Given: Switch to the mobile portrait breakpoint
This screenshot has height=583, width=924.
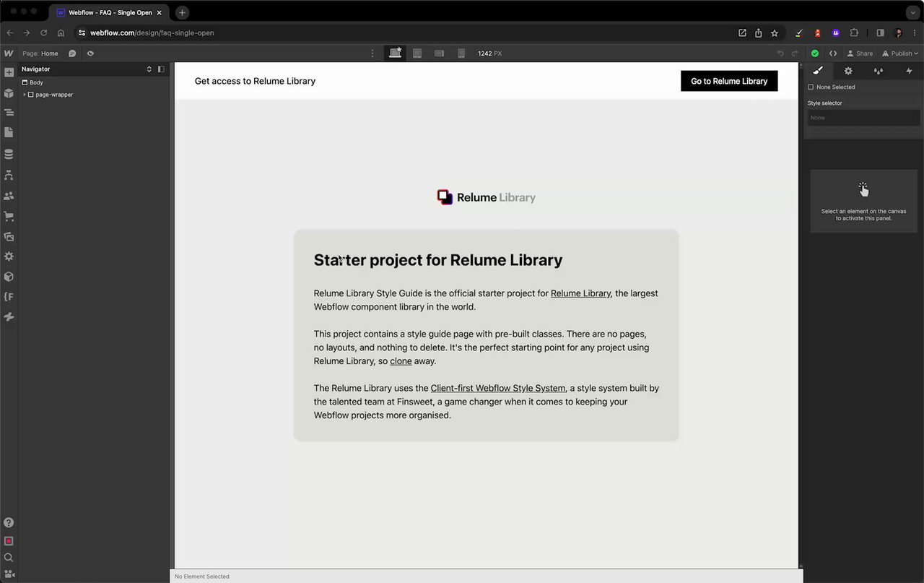Looking at the screenshot, I should click(461, 53).
